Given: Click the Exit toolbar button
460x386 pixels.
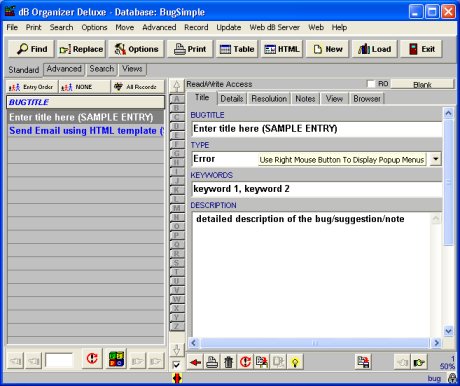Looking at the screenshot, I should [421, 49].
